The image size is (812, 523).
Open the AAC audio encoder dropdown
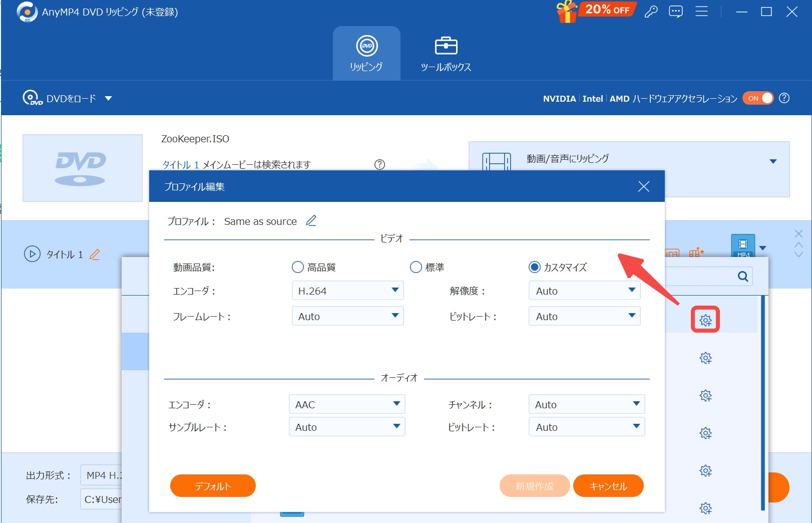click(x=346, y=404)
